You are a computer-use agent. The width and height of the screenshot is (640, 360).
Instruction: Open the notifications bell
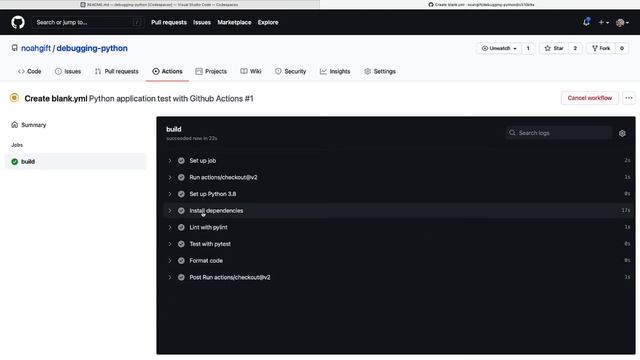586,22
